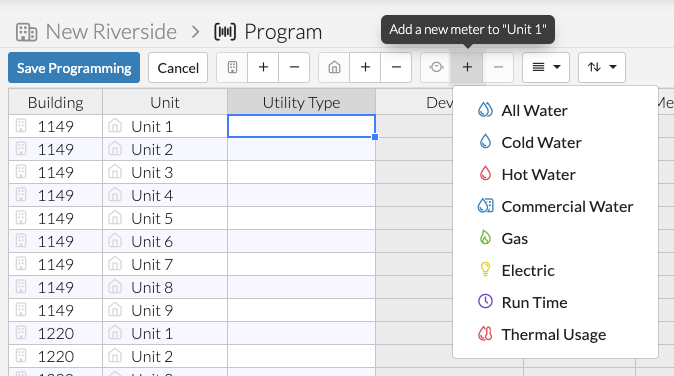
Task: Click the purple Run Time clock icon
Action: [485, 301]
